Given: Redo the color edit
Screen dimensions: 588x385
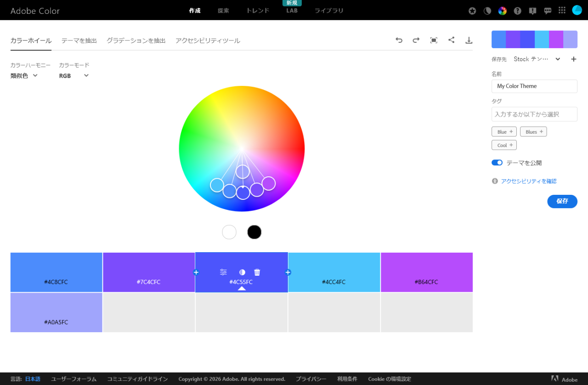Looking at the screenshot, I should tap(416, 40).
